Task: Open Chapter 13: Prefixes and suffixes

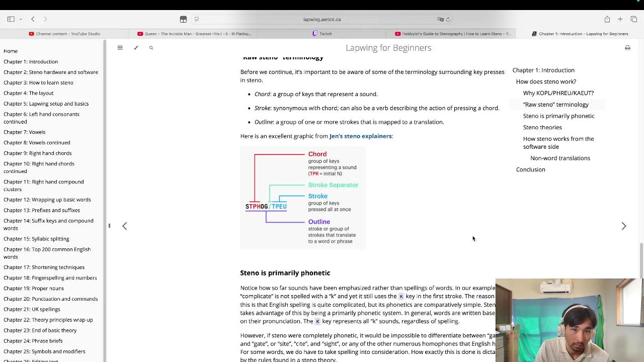Action: [42, 210]
